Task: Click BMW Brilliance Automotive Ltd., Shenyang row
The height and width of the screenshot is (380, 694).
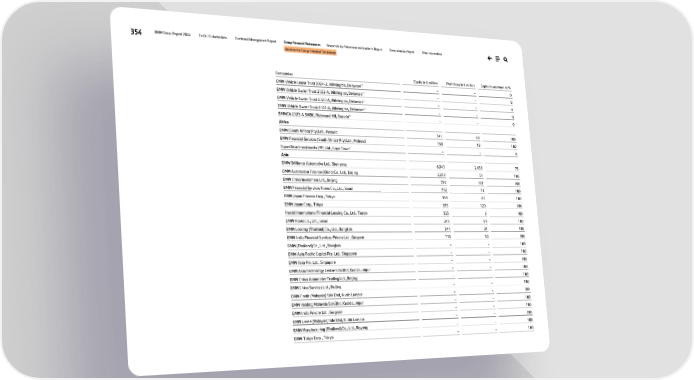Action: [400, 165]
